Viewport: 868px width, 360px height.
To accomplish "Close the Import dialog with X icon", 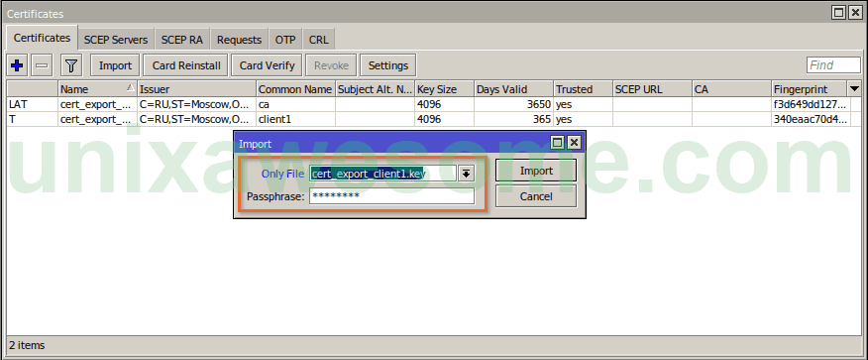I will click(574, 144).
